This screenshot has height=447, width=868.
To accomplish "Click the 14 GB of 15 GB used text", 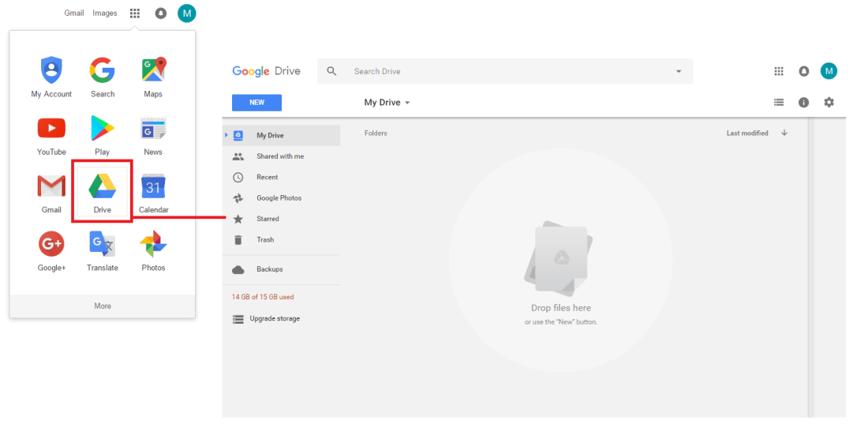I will click(263, 297).
